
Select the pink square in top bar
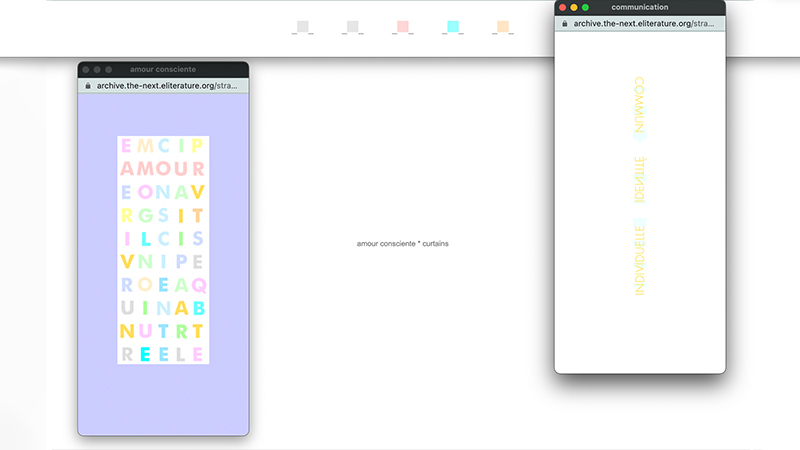coord(403,27)
